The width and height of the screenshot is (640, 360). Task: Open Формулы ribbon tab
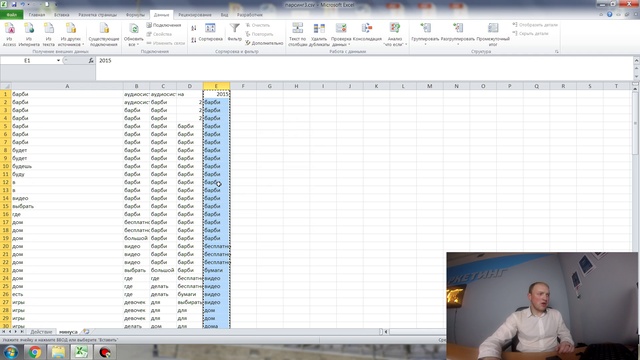[135, 15]
